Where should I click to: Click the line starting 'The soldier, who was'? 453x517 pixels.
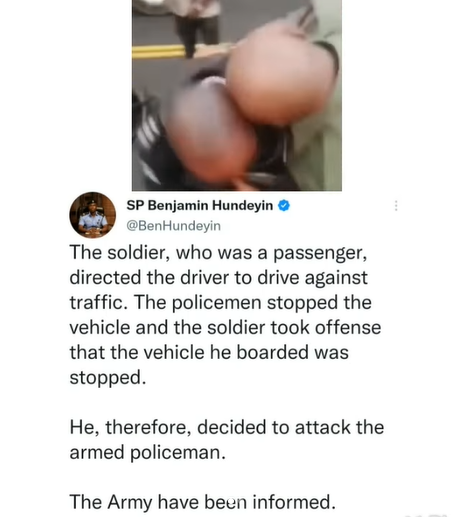click(218, 253)
